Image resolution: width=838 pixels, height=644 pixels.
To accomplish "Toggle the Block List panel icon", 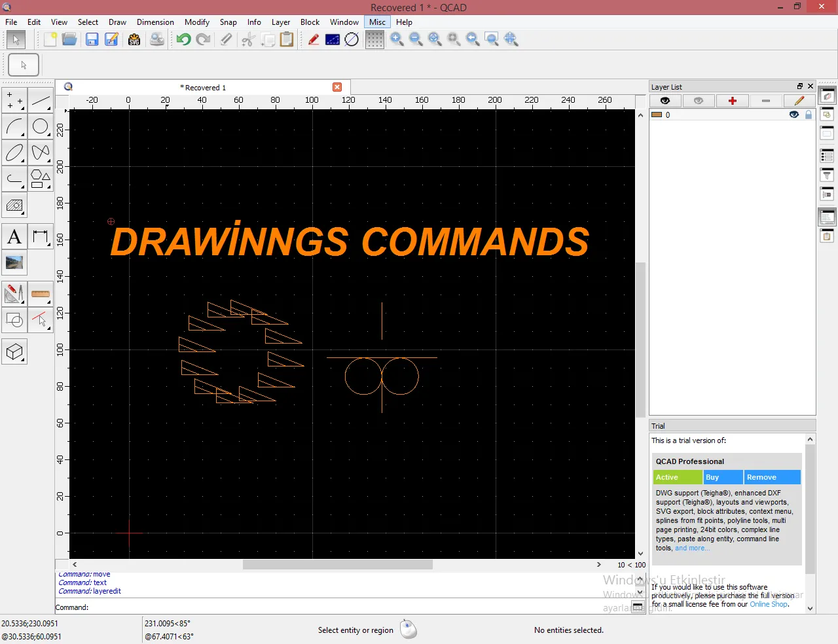I will [x=828, y=115].
